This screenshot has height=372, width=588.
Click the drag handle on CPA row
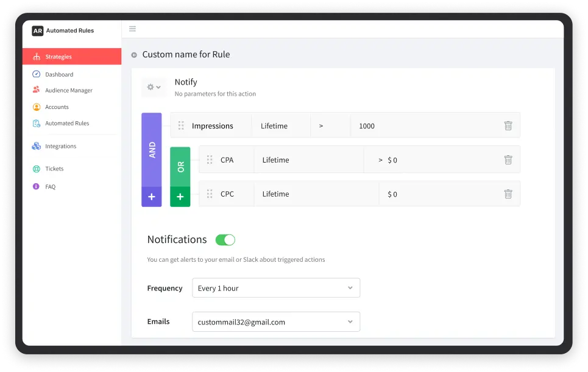pyautogui.click(x=210, y=160)
